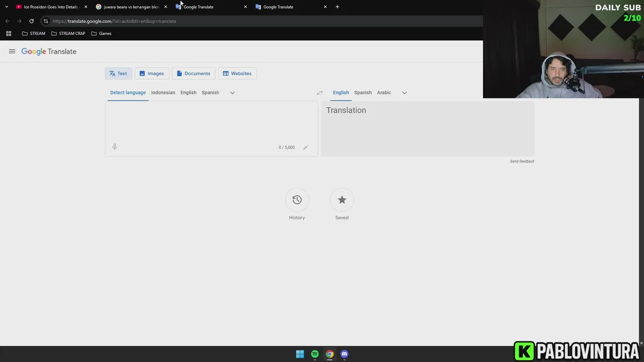Click the Google Translate logo
The height and width of the screenshot is (362, 644).
tap(49, 51)
